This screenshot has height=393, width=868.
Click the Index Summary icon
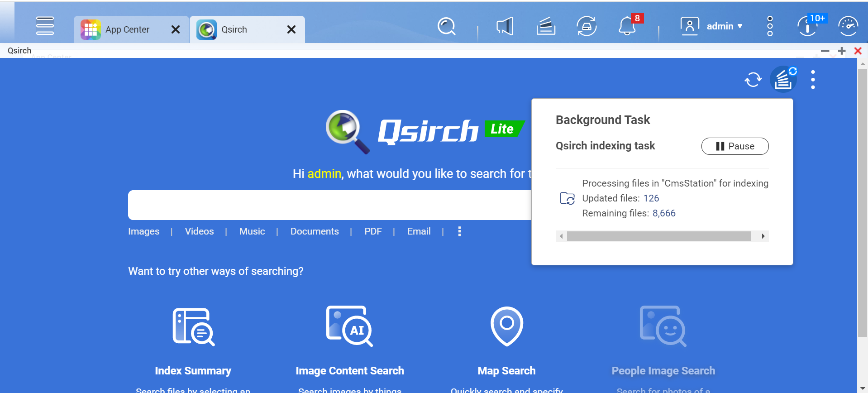point(194,326)
